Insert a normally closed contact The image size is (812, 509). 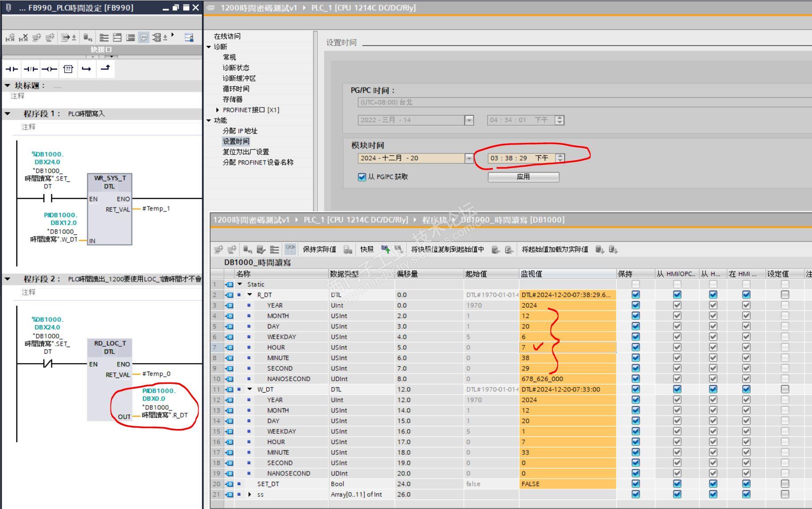click(31, 69)
